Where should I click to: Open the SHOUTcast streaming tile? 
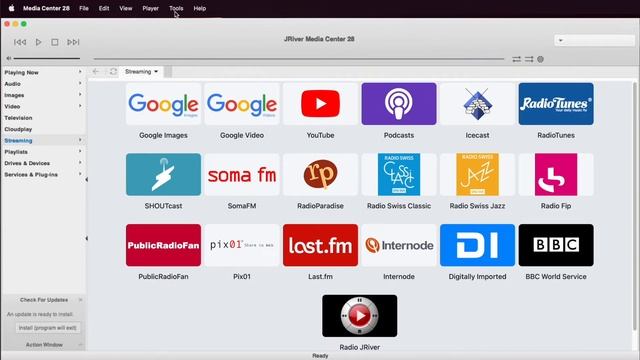tap(163, 175)
